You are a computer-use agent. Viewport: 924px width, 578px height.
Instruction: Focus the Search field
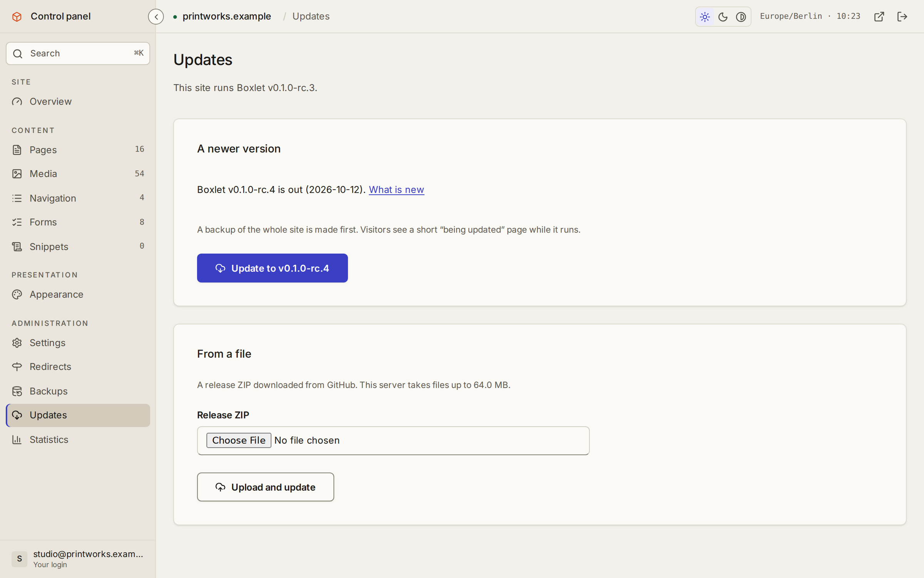click(78, 54)
